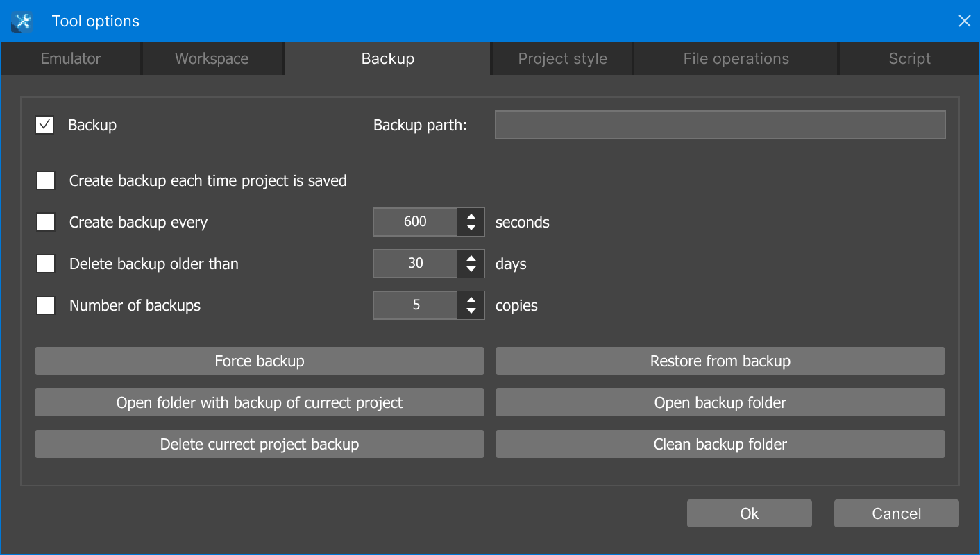Enable the Create backup every checkbox

coord(46,223)
